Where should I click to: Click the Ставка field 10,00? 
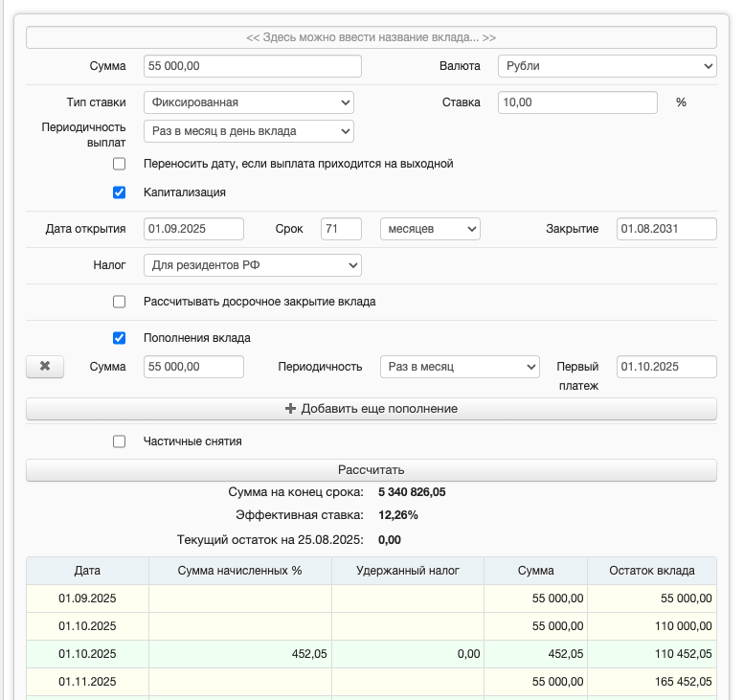coord(577,102)
